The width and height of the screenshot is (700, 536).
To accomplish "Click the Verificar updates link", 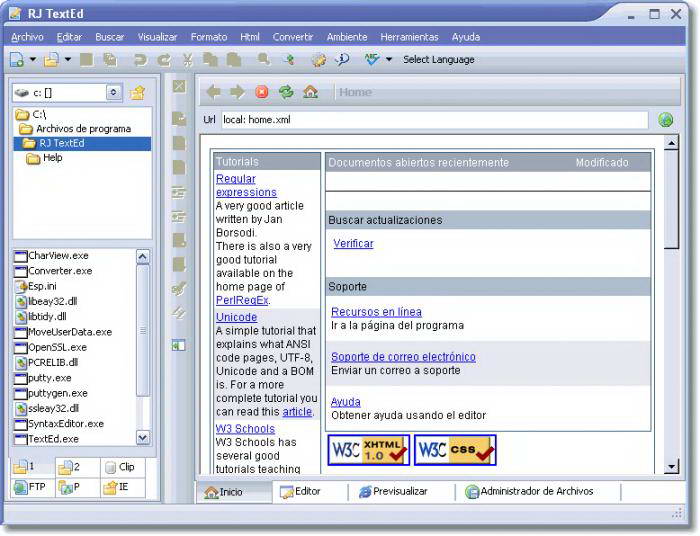I will (x=353, y=244).
